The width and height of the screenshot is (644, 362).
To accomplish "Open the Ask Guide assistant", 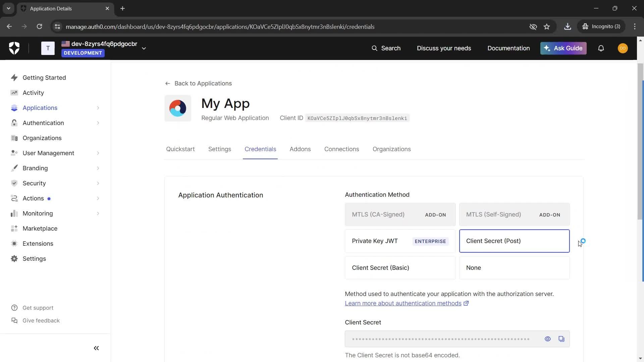I will click(563, 48).
